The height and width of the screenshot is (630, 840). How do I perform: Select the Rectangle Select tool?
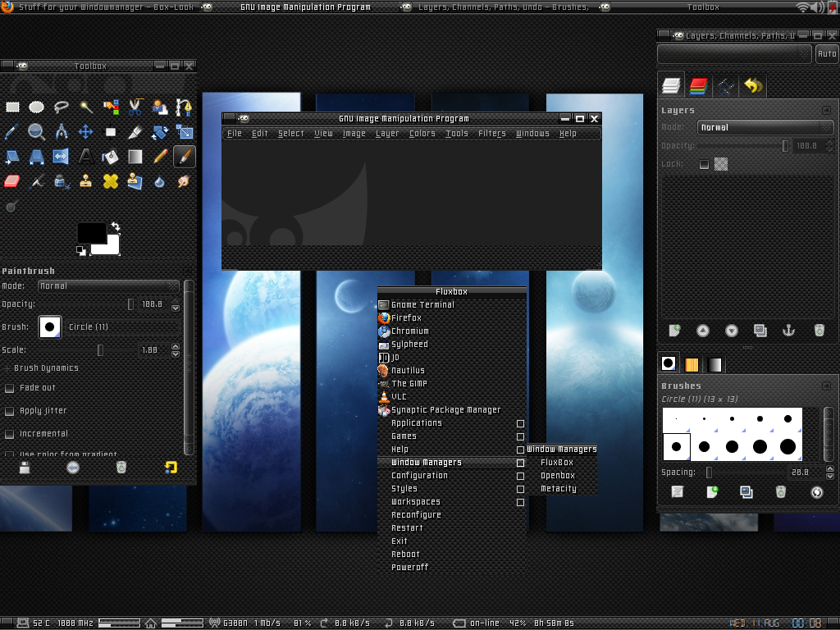pos(12,107)
